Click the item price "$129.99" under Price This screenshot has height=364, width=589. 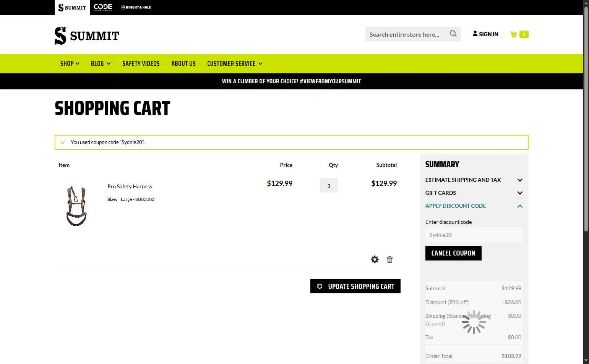pos(280,183)
